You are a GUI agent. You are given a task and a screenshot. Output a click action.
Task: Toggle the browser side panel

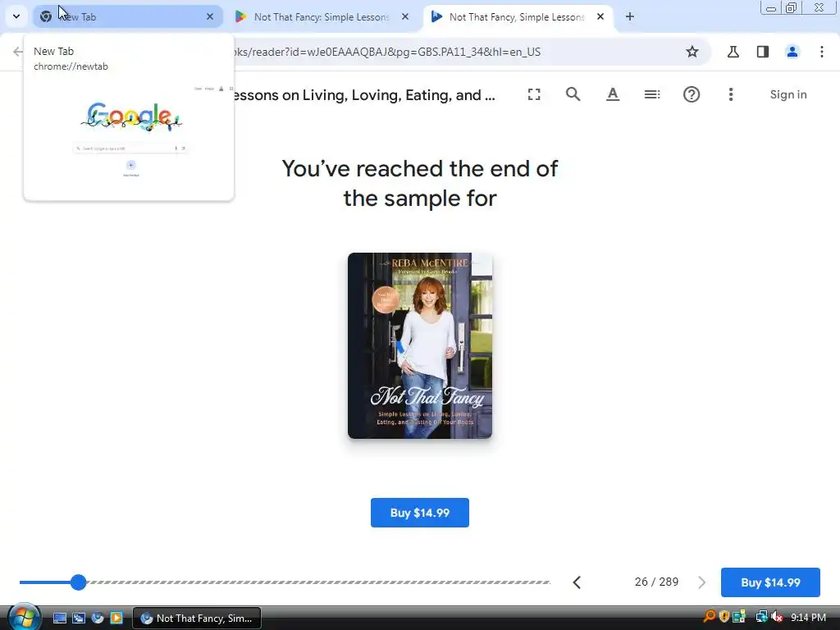click(x=763, y=52)
